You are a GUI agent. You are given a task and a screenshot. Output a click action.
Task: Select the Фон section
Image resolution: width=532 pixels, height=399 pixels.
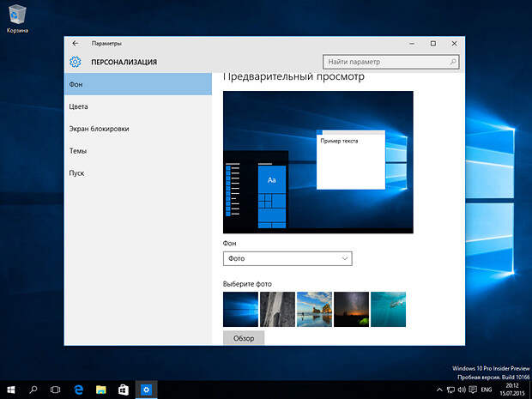tap(138, 84)
